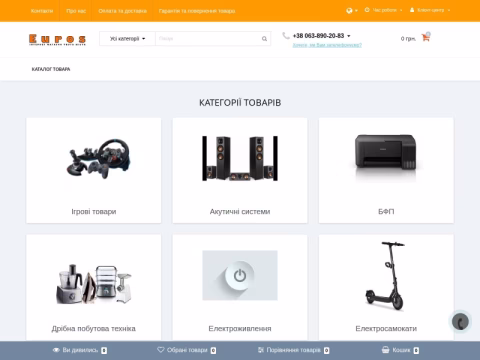Click the power button thumbnail
The width and height of the screenshot is (480, 360).
[x=240, y=275]
